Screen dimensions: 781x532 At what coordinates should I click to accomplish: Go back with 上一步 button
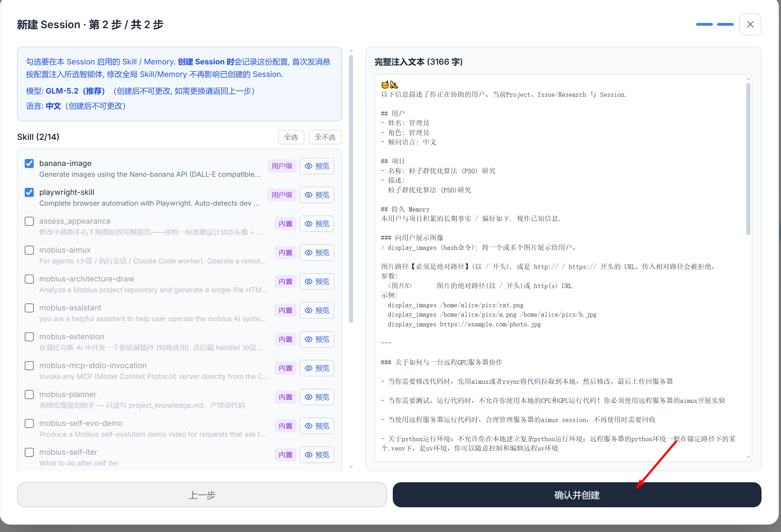[x=202, y=495]
